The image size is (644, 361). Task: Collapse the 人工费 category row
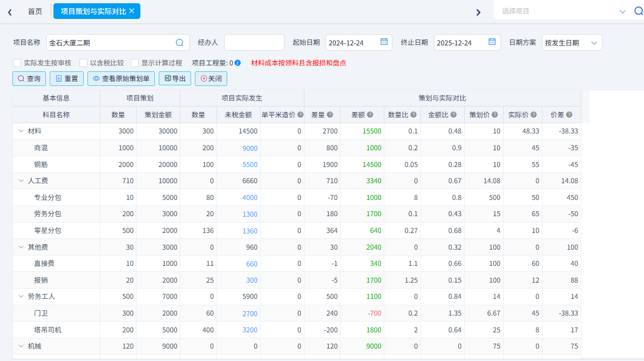click(x=21, y=181)
